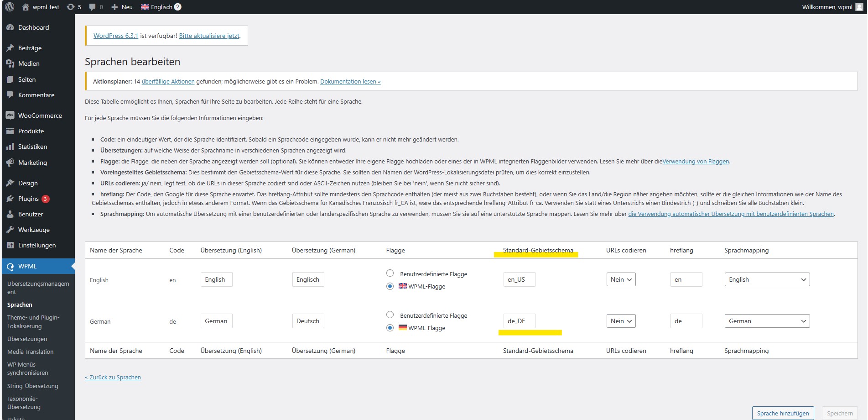Viewport: 868px width, 420px height.
Task: Open URLs codieren dropdown for German
Action: coord(621,321)
